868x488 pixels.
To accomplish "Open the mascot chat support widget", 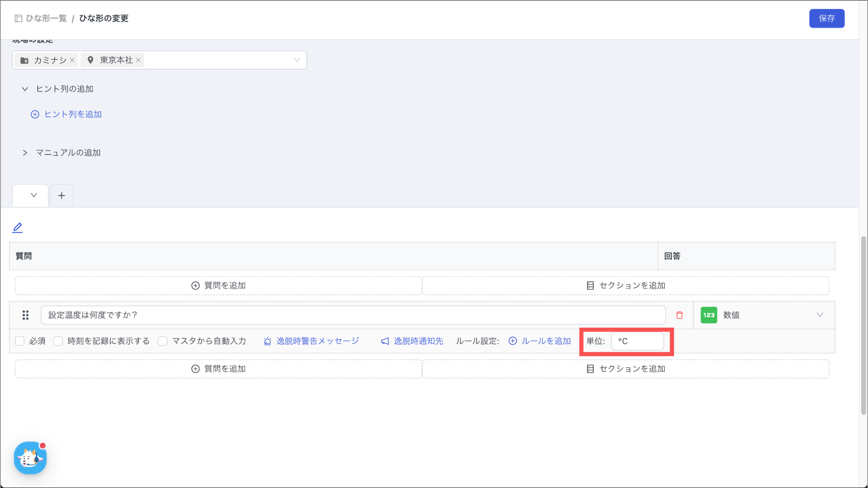I will point(30,458).
